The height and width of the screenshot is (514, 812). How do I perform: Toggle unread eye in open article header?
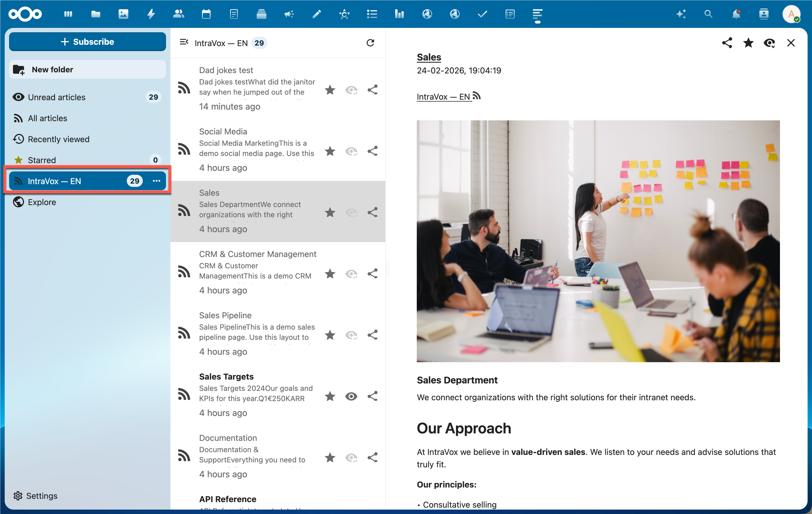tap(769, 43)
